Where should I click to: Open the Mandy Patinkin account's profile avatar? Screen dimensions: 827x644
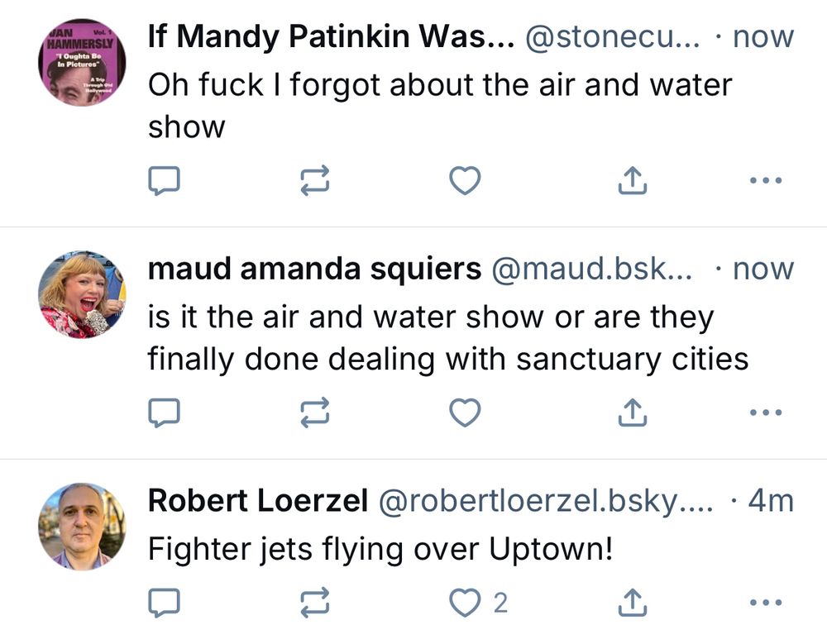[x=83, y=63]
